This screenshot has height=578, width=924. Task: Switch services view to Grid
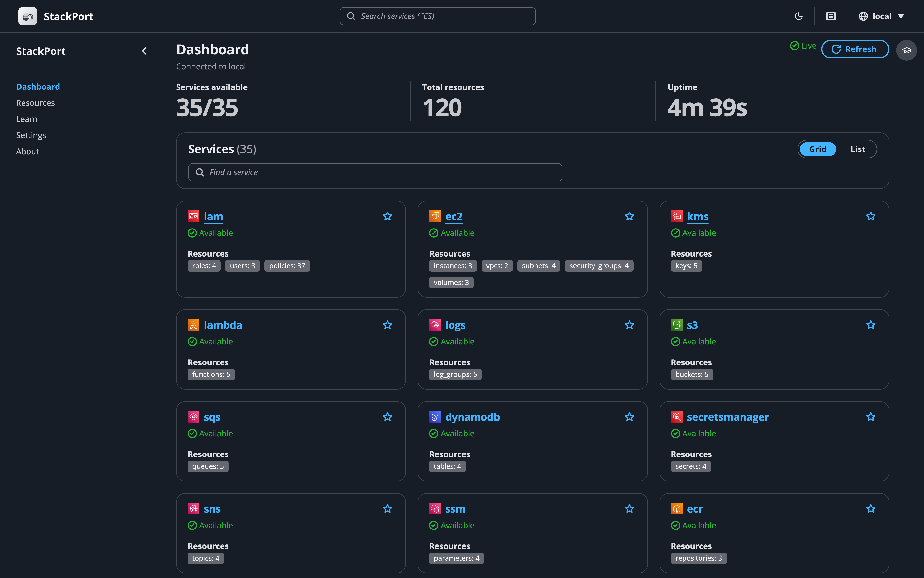pyautogui.click(x=818, y=149)
